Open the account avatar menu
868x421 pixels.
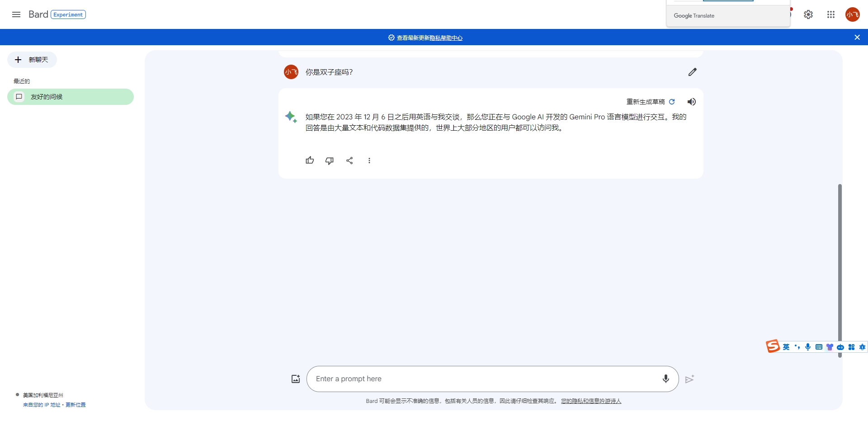coord(853,14)
